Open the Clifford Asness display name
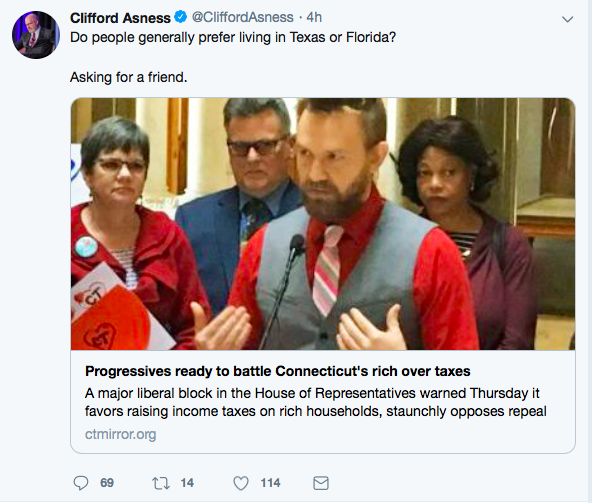Screen dimensions: 592x503 [x=120, y=18]
